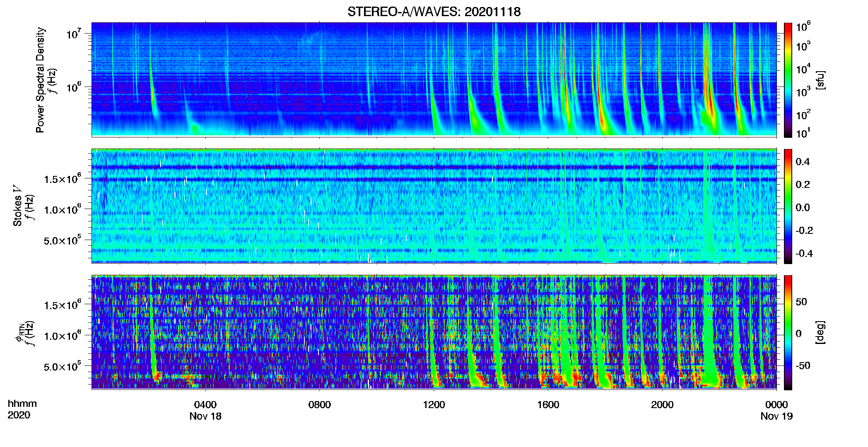Click the 0.2 label on Stokes V color bar
Screen dimensions: 868x447
click(x=803, y=185)
